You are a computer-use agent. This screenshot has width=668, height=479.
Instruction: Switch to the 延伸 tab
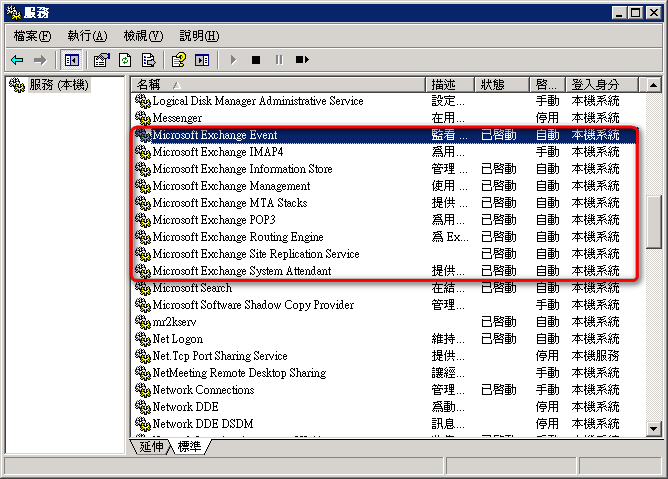(x=151, y=446)
